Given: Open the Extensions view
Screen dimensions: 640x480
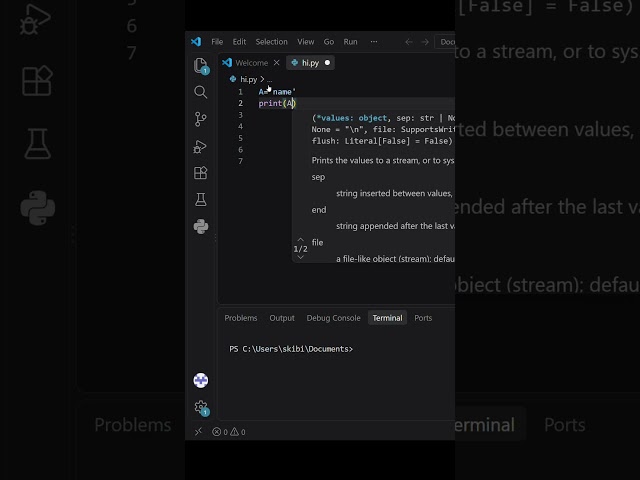Looking at the screenshot, I should tap(200, 173).
